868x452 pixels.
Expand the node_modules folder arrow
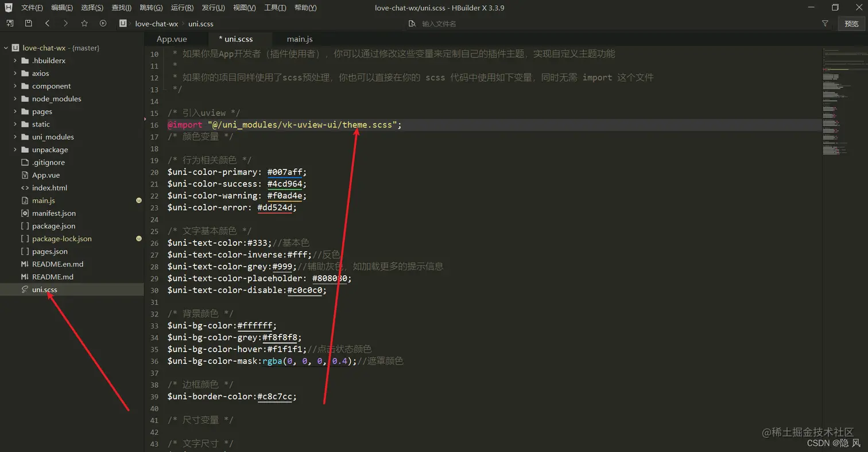pos(15,99)
